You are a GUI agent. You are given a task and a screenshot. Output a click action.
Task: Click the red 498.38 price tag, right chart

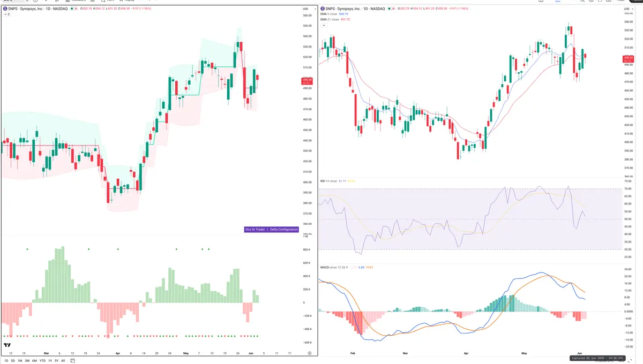point(627,59)
